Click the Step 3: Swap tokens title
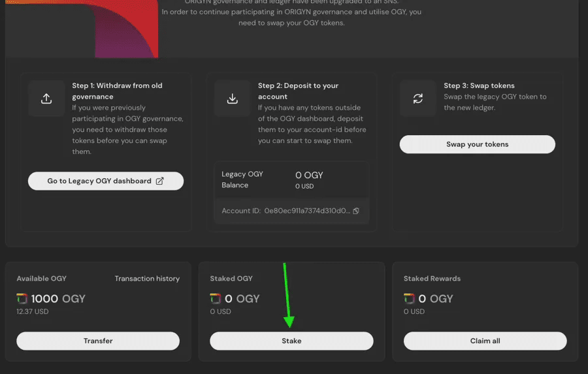Screen dimensions: 588x374 coord(480,86)
